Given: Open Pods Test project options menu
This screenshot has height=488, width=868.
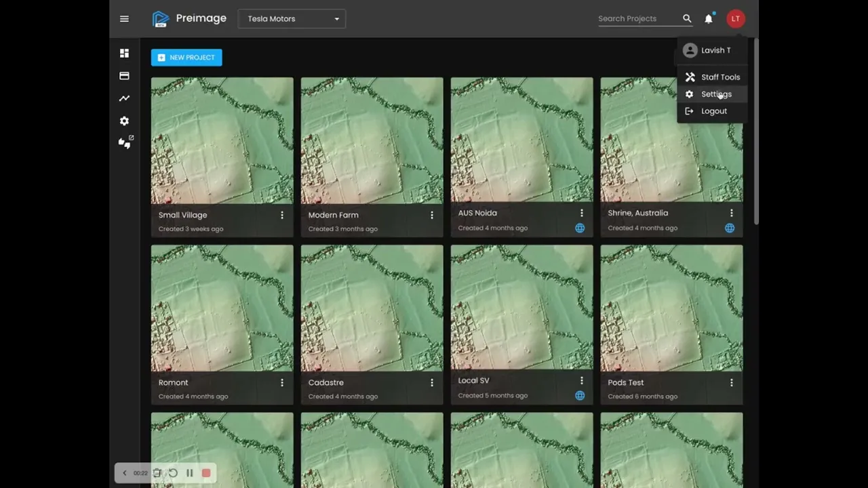Looking at the screenshot, I should (731, 383).
